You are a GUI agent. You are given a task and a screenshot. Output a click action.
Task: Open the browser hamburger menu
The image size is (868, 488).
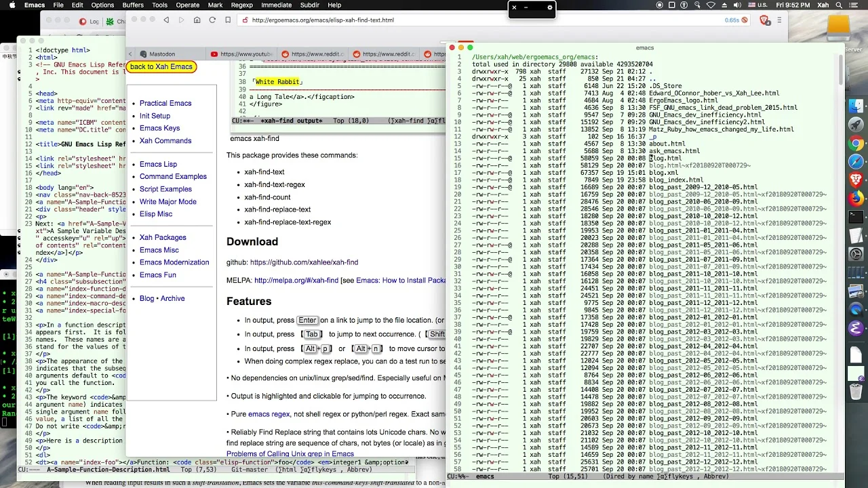(x=778, y=20)
